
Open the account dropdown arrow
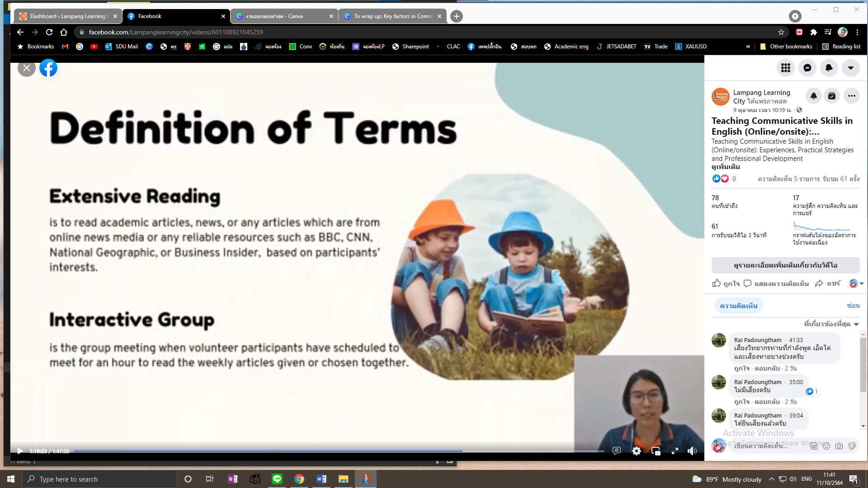pyautogui.click(x=850, y=68)
